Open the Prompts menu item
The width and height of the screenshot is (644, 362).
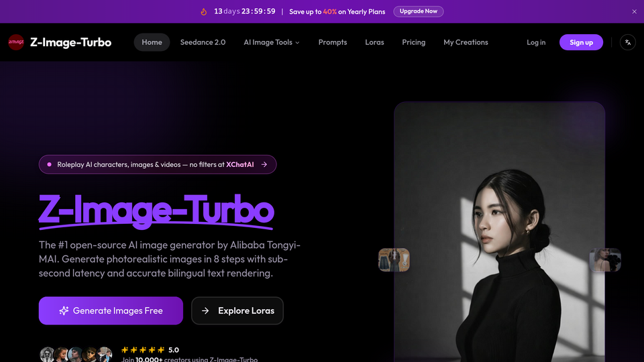click(x=333, y=42)
